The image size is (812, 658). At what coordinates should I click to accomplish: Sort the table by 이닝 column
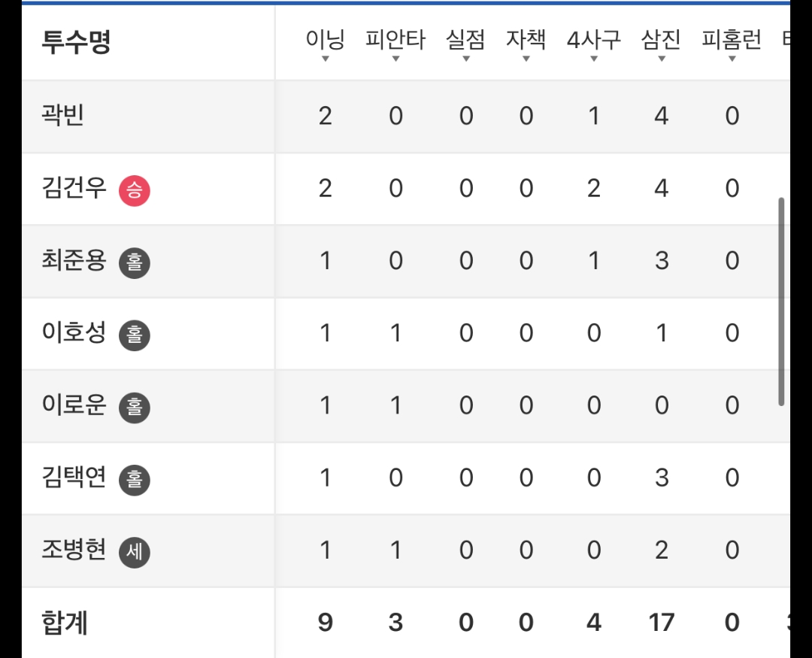point(325,44)
